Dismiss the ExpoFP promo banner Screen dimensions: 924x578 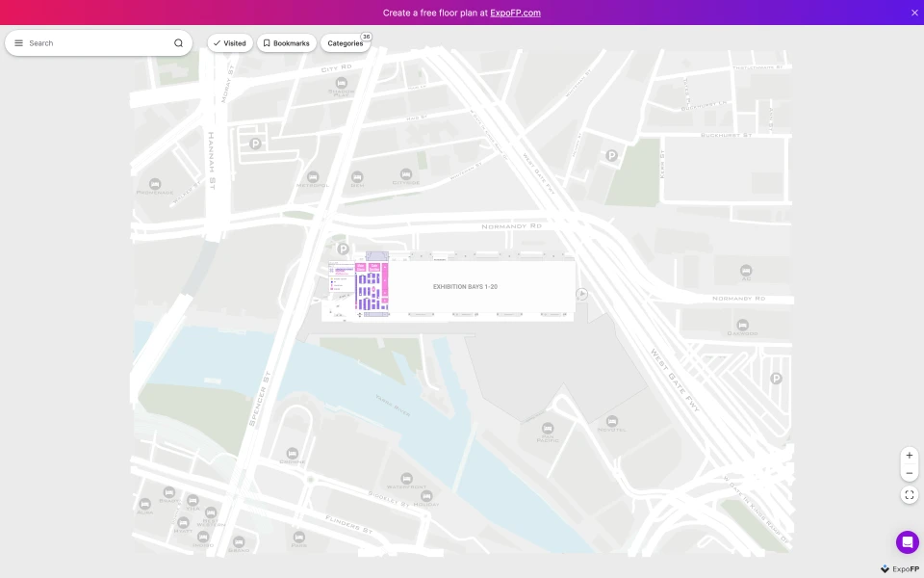(x=914, y=13)
